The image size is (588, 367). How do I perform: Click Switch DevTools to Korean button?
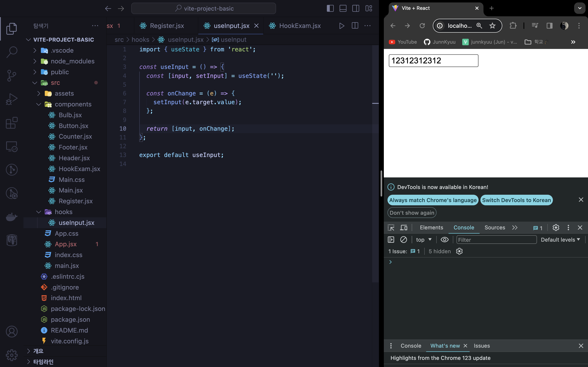click(x=516, y=200)
